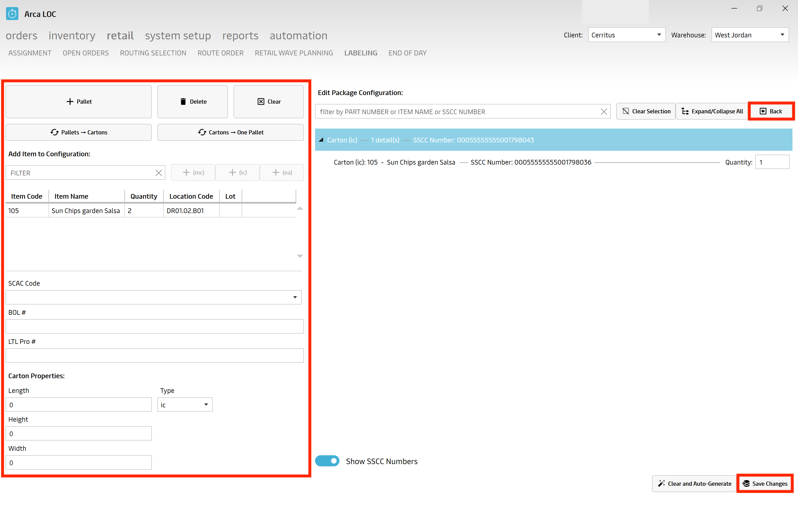Screen dimensions: 798x532
Task: Click the Width input field
Action: pos(79,463)
